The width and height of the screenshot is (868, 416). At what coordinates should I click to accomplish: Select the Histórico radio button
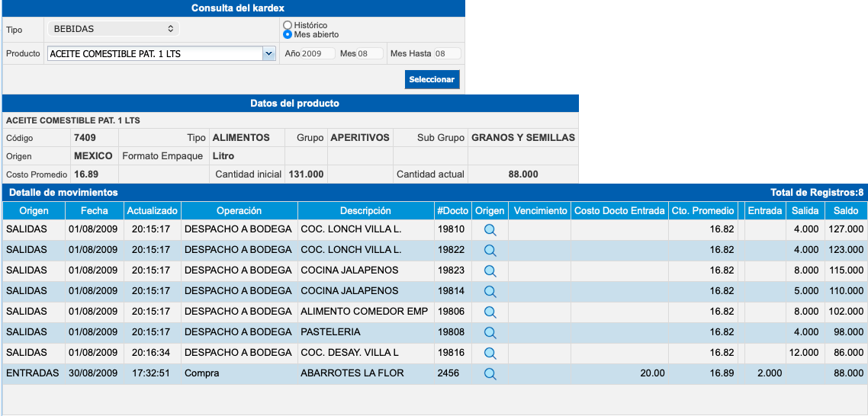(x=288, y=25)
